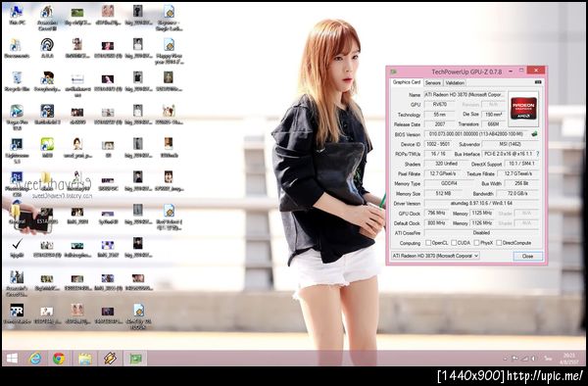The height and width of the screenshot is (386, 588).
Task: Click the Bus Interface question mark
Action: pyautogui.click(x=538, y=154)
